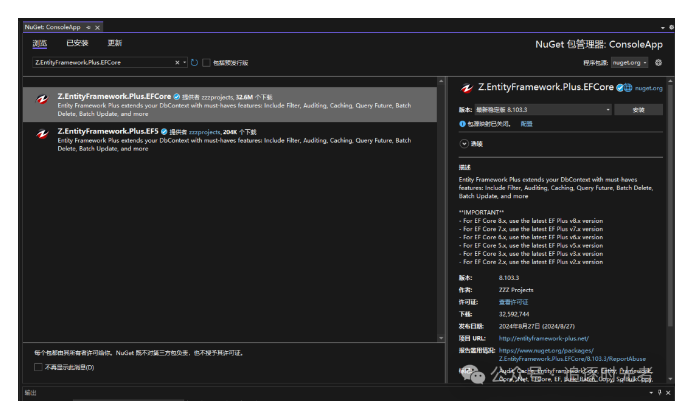Click the download count 32,592,744 in details
Image resolution: width=691 pixels, height=408 pixels.
514,314
